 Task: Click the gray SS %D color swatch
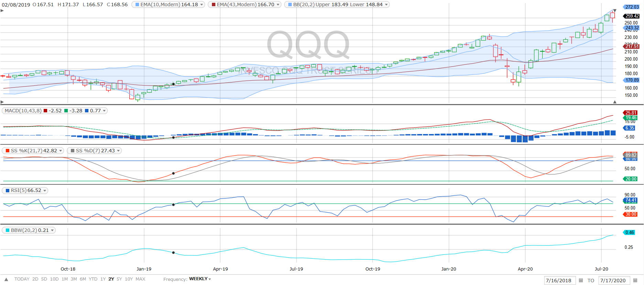click(x=73, y=151)
